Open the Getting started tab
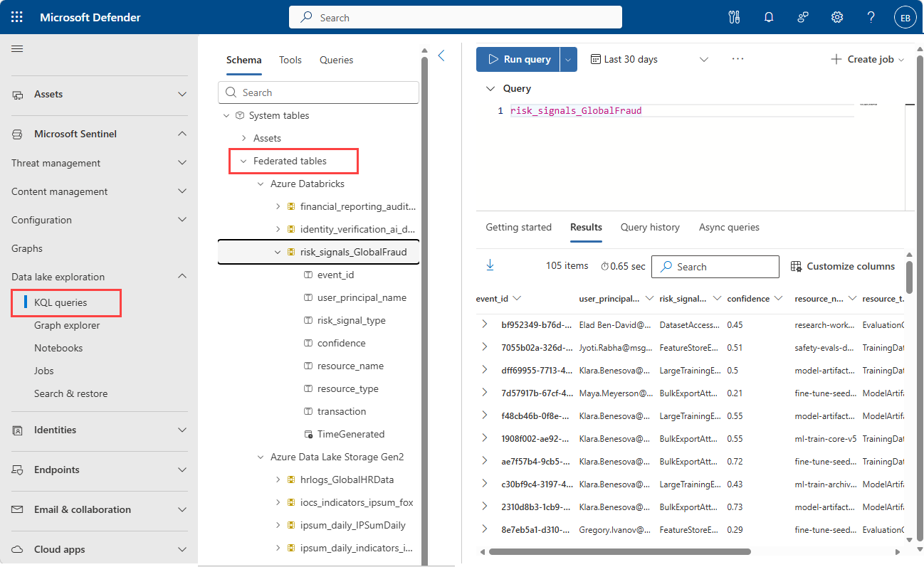 [519, 228]
